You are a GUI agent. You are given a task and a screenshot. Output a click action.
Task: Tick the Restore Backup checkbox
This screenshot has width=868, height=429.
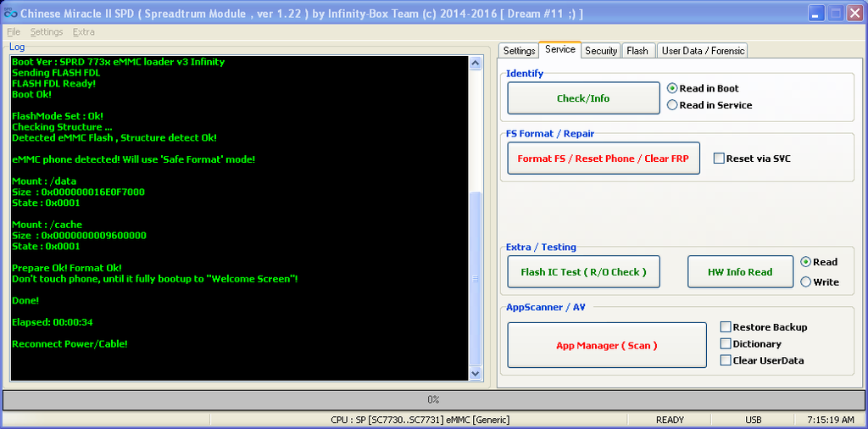tap(726, 327)
